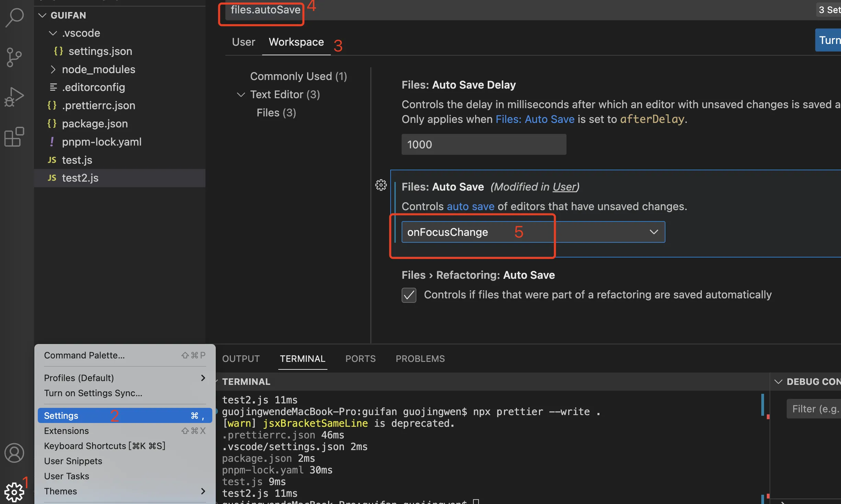Image resolution: width=841 pixels, height=504 pixels.
Task: Open Keyboard Shortcuts from the menu
Action: coord(125,446)
